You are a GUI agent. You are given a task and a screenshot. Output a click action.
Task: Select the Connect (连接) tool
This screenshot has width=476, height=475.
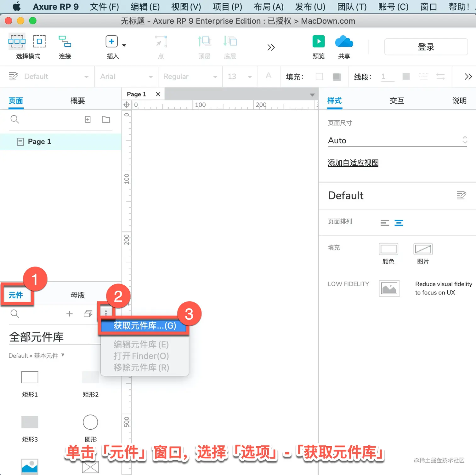65,41
